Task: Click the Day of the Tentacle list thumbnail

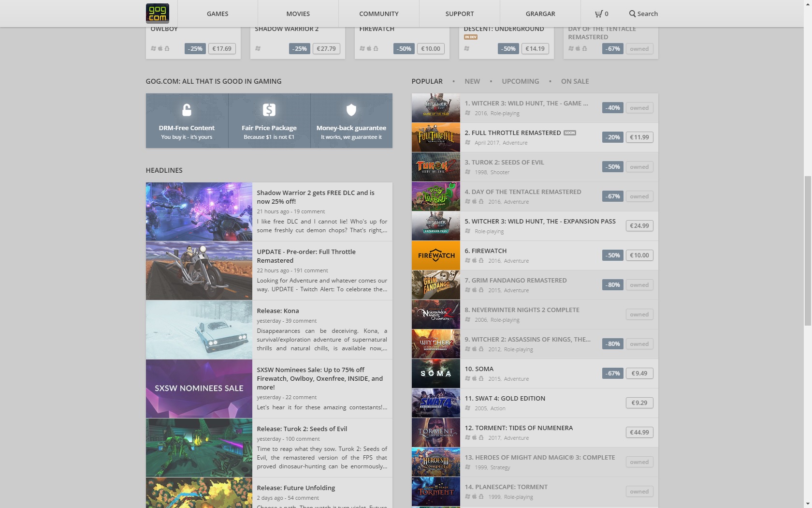Action: 436,196
